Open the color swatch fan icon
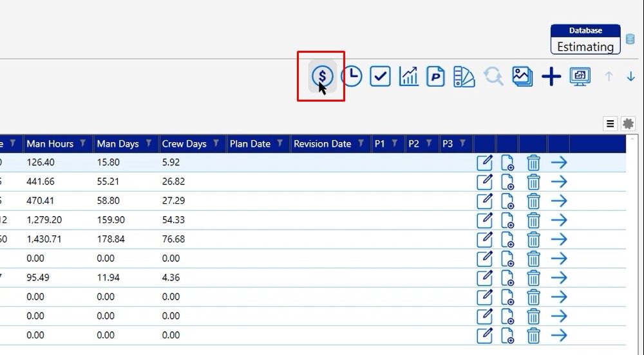This screenshot has height=355, width=644. coord(464,77)
